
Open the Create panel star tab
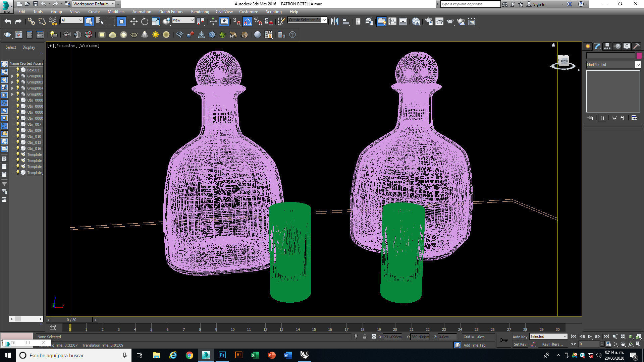point(588,46)
